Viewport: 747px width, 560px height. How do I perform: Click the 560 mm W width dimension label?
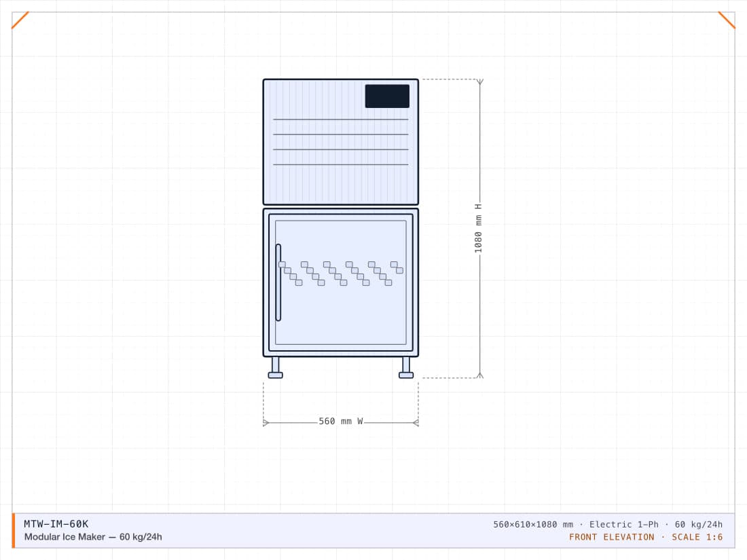pyautogui.click(x=341, y=422)
